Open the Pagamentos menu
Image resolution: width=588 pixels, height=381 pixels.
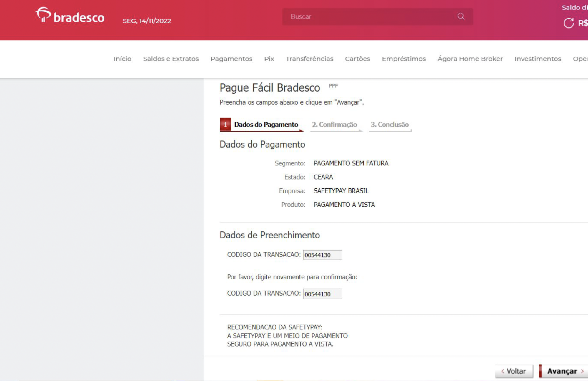(231, 59)
